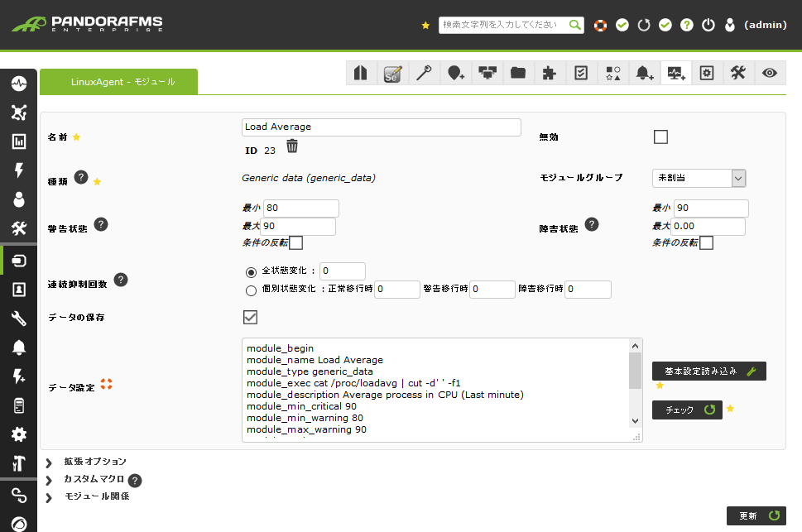Click the favorite star in the header
Screen dimensions: 802x532
coord(425,25)
